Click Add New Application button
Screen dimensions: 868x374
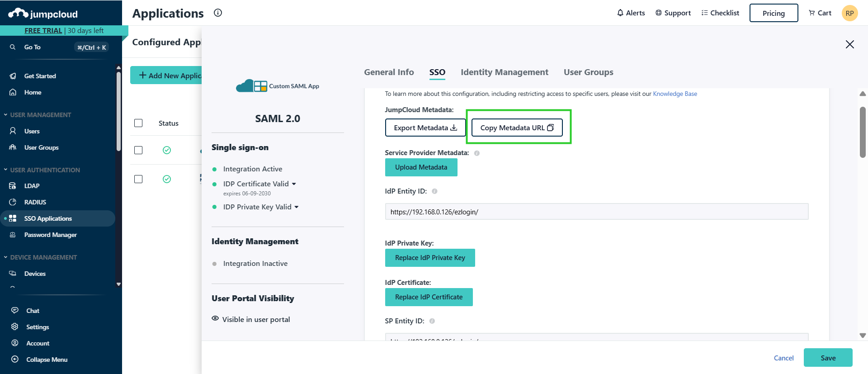coord(166,76)
